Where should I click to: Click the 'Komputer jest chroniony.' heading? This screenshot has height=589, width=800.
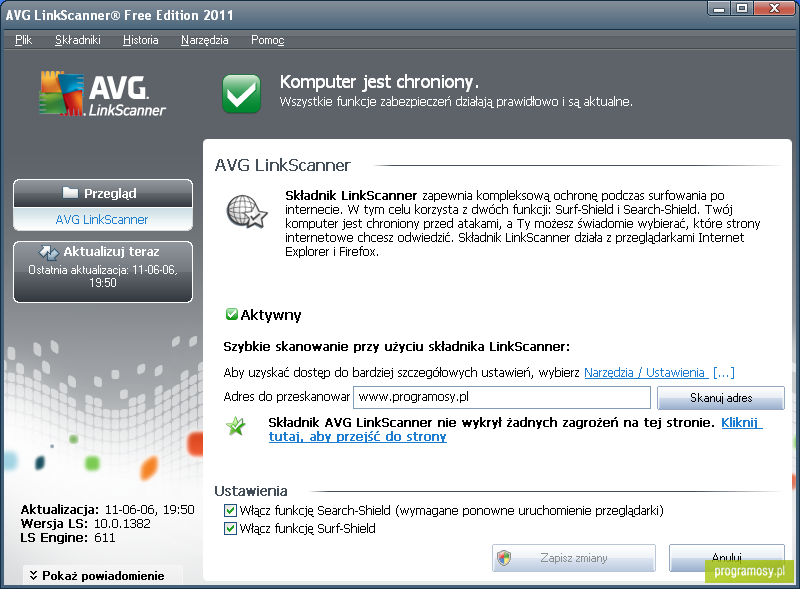click(x=379, y=82)
